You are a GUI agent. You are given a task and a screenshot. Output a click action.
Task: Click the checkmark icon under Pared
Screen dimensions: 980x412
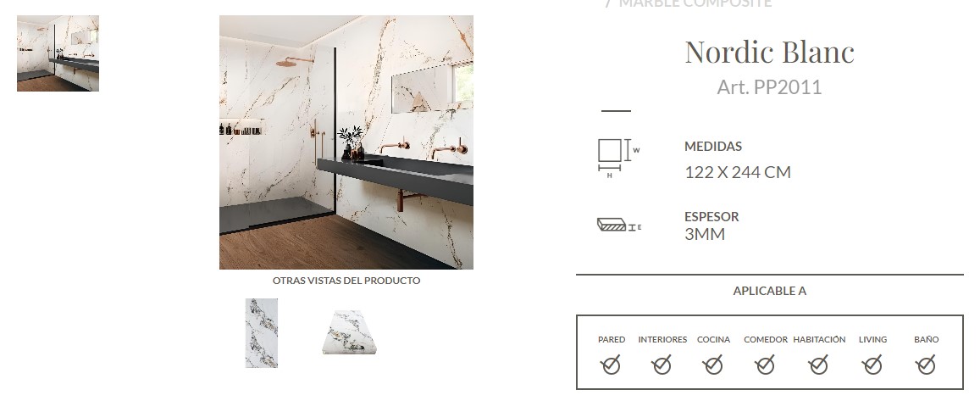(x=611, y=365)
